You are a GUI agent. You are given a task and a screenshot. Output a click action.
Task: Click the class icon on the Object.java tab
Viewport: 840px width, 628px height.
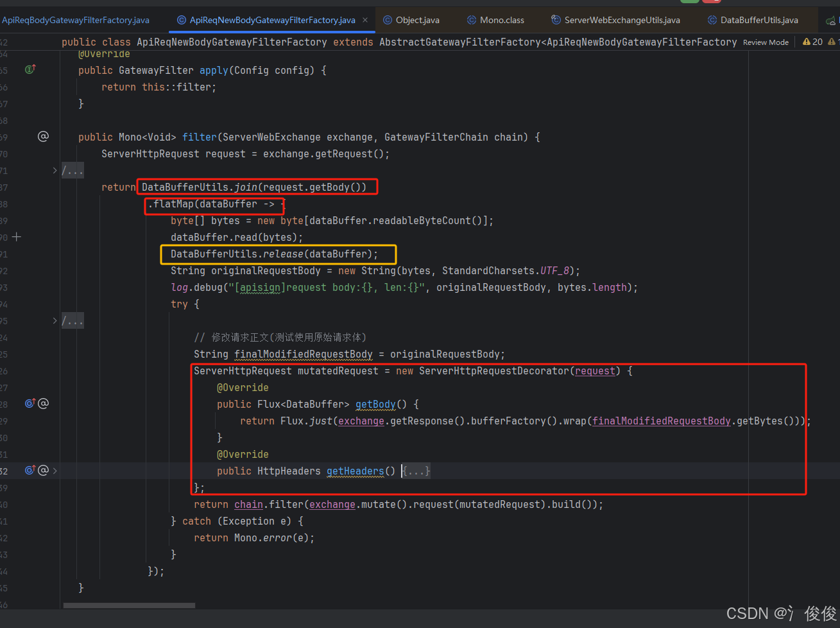(388, 20)
